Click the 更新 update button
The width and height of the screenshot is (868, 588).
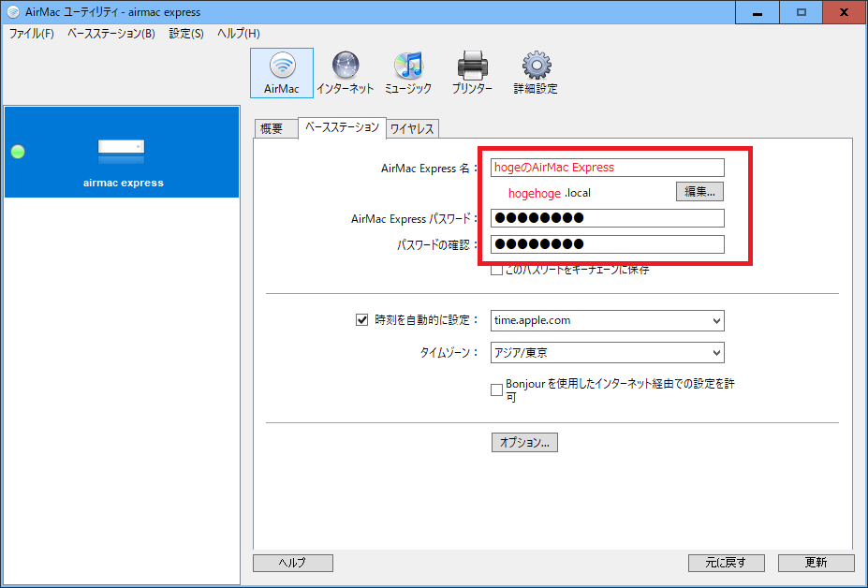point(816,563)
